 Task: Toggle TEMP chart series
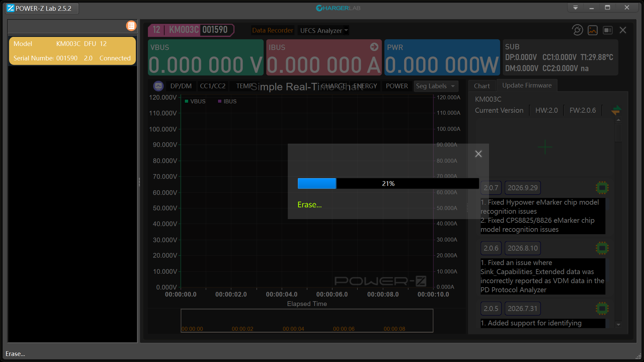point(244,86)
